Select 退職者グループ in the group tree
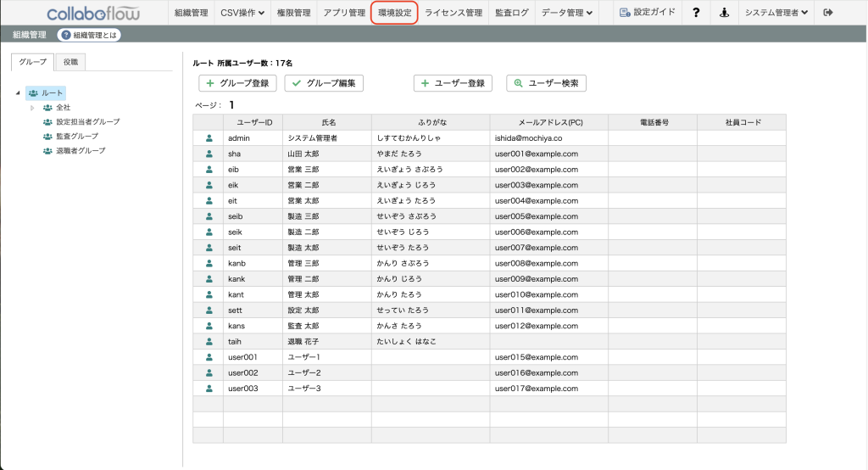The width and height of the screenshot is (868, 470). click(x=81, y=151)
